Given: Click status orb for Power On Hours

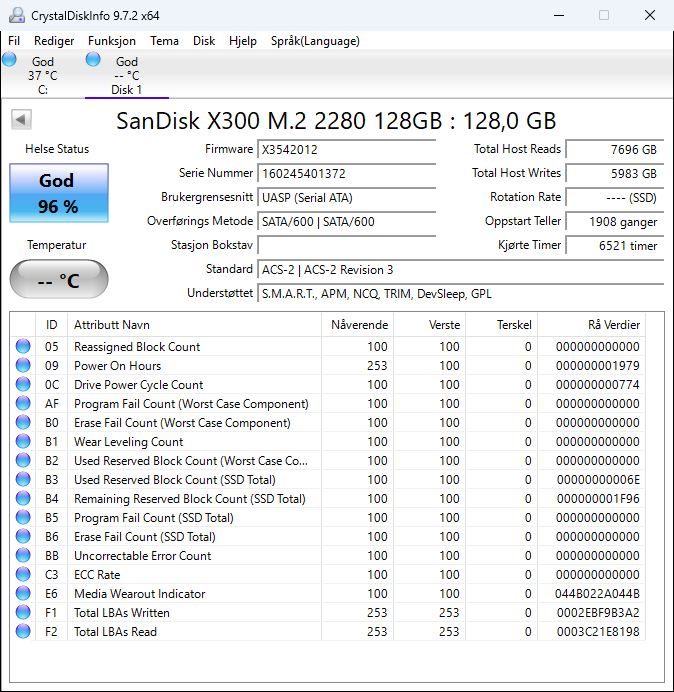Looking at the screenshot, I should [x=23, y=365].
